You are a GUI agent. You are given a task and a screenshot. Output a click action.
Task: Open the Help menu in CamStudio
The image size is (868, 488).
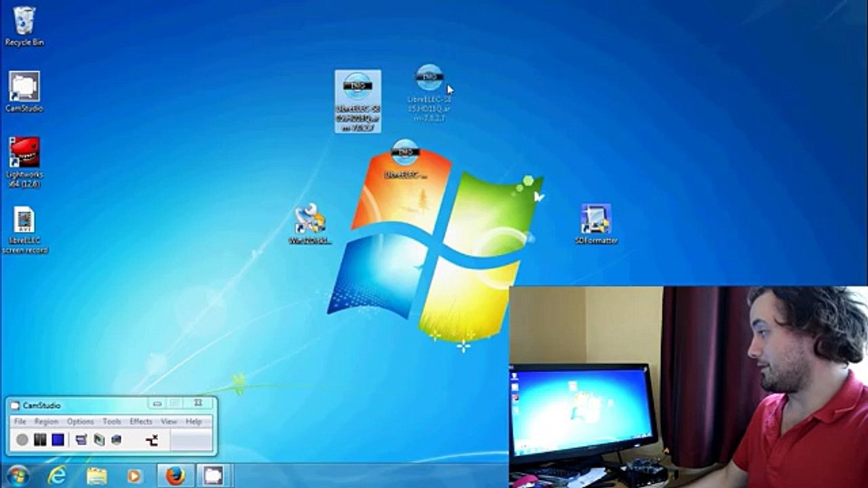[x=193, y=422]
